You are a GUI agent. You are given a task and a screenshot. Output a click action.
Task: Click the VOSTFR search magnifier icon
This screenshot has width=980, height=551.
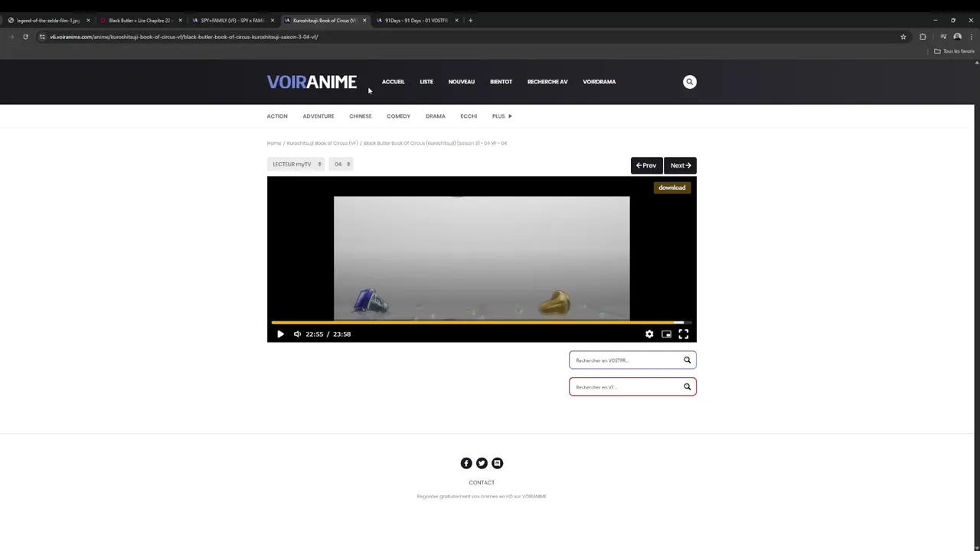[687, 360]
